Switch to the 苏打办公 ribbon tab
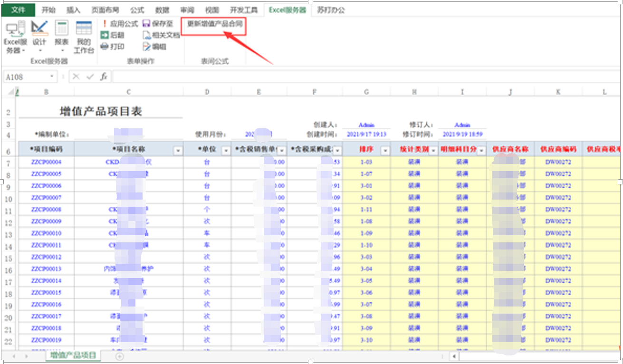The image size is (623, 364). [x=331, y=9]
